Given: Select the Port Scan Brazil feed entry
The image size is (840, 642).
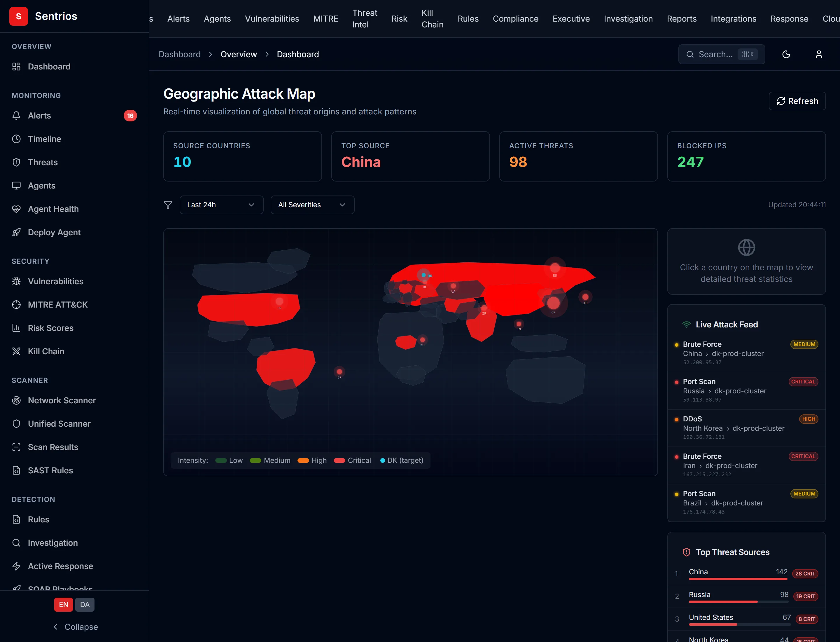Looking at the screenshot, I should tap(746, 503).
